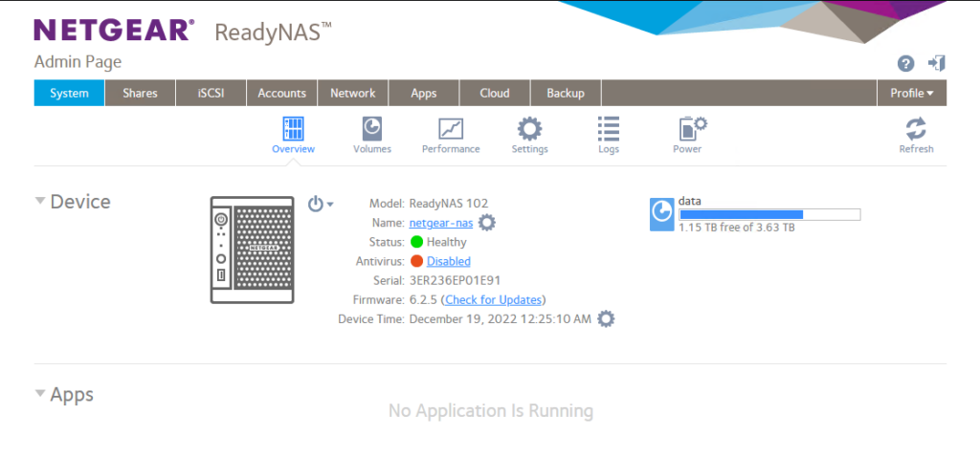This screenshot has width=980, height=458.
Task: Click the data volume usage bar
Action: coord(768,214)
